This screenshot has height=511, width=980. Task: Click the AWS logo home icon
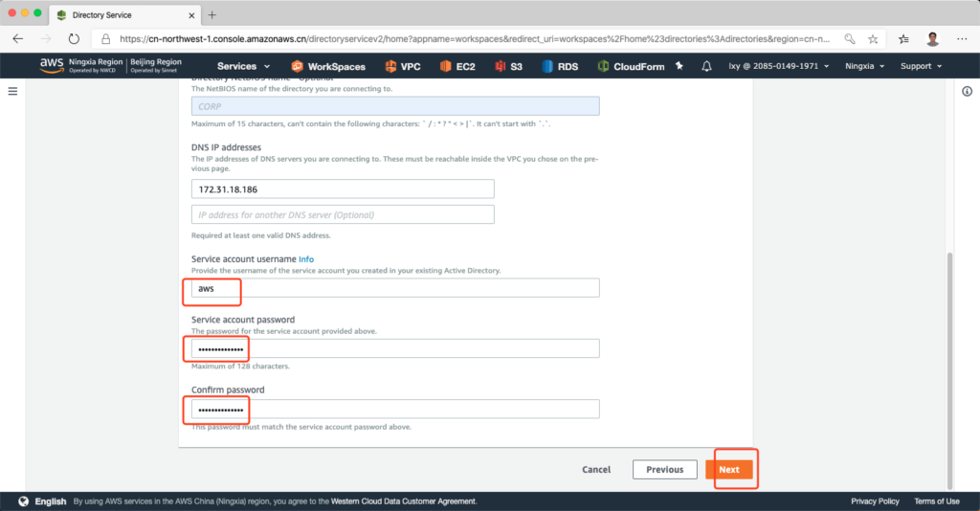coord(51,66)
